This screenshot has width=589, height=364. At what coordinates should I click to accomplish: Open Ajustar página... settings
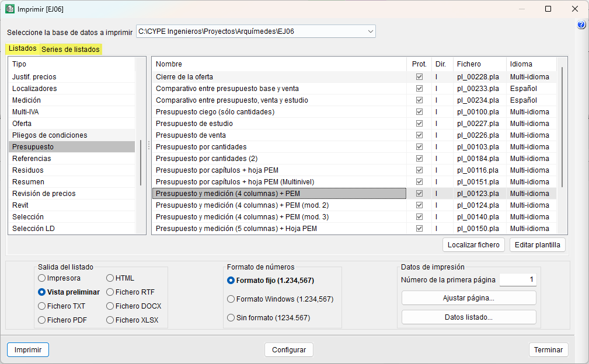point(468,298)
